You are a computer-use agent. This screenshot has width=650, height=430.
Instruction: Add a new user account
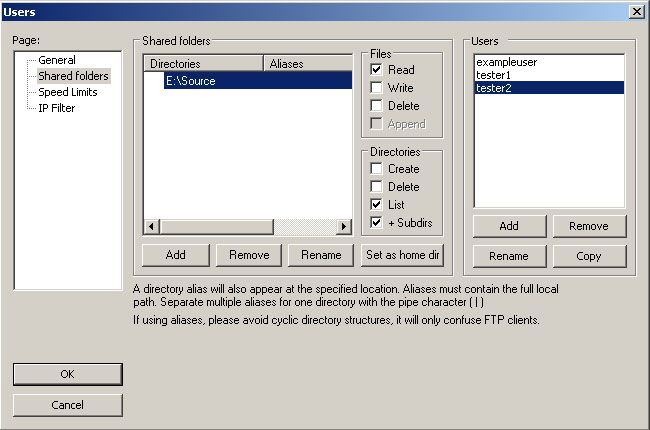click(509, 226)
